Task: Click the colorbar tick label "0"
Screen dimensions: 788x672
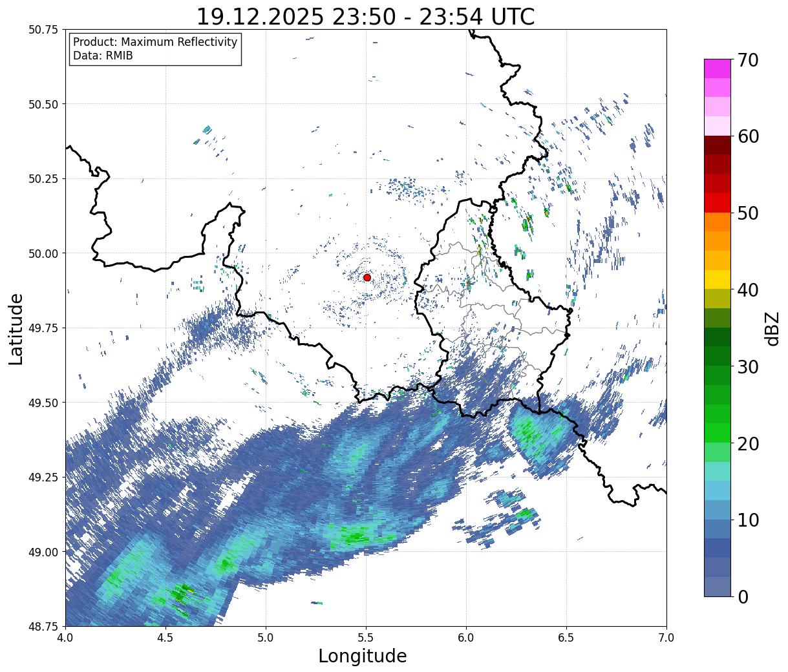Action: point(743,596)
